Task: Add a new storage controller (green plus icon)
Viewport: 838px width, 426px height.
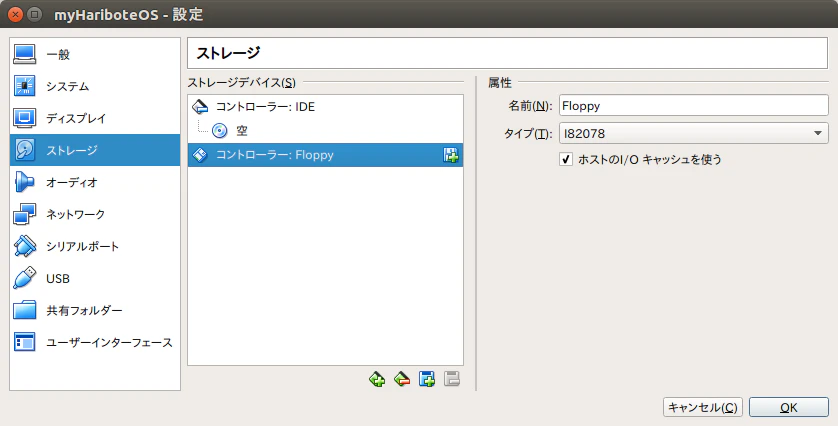Action: point(377,379)
